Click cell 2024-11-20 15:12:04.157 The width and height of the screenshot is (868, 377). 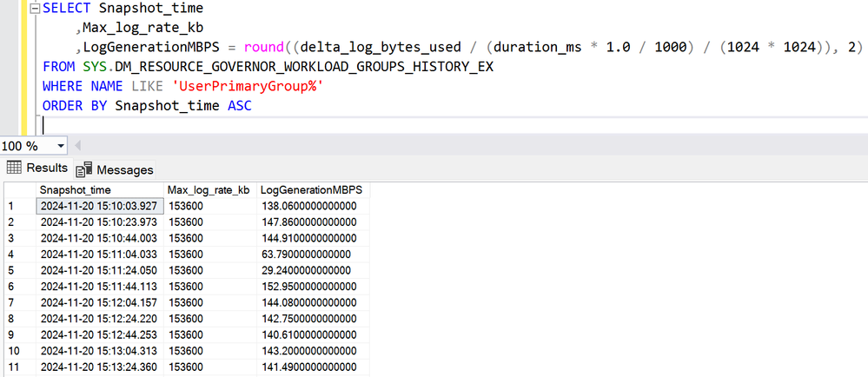click(100, 302)
